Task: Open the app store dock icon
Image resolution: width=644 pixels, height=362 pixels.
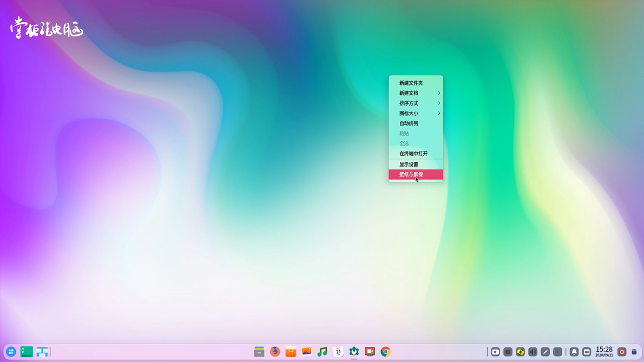Action: coord(291,352)
